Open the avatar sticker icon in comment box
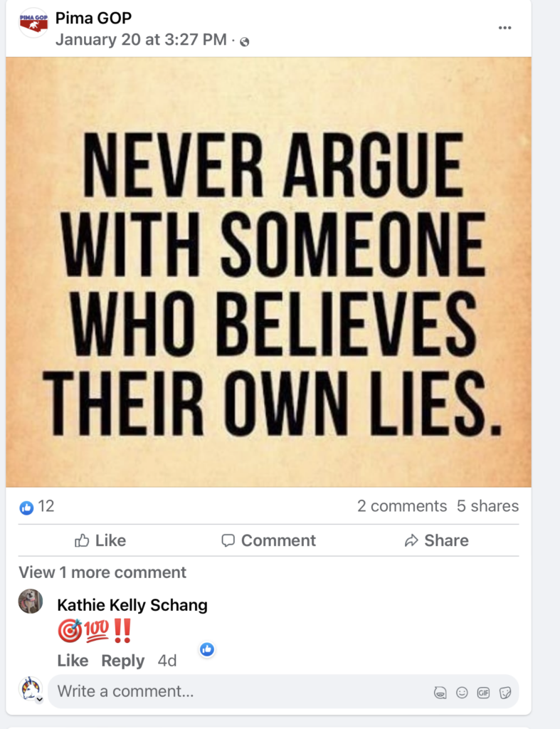Image resolution: width=560 pixels, height=729 pixels. coord(440,693)
